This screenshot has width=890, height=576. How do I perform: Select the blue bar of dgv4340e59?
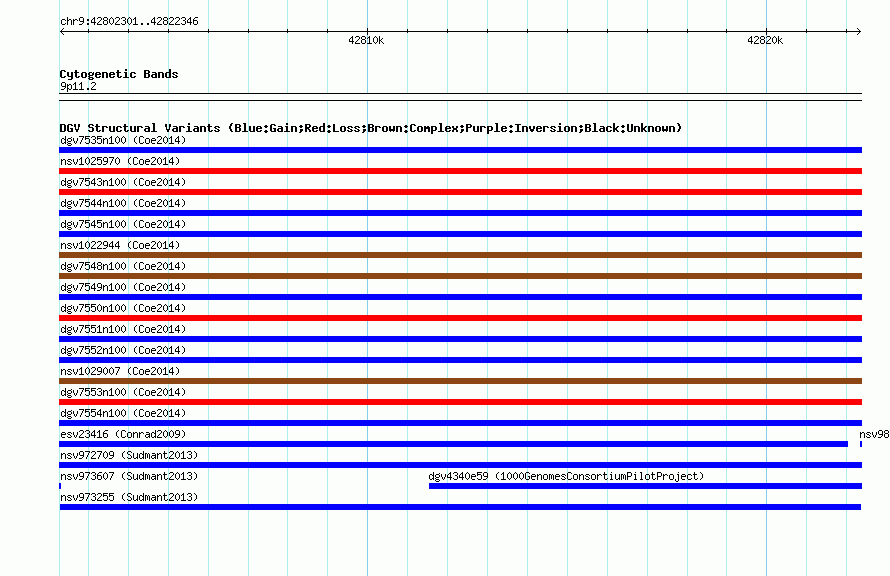(645, 486)
